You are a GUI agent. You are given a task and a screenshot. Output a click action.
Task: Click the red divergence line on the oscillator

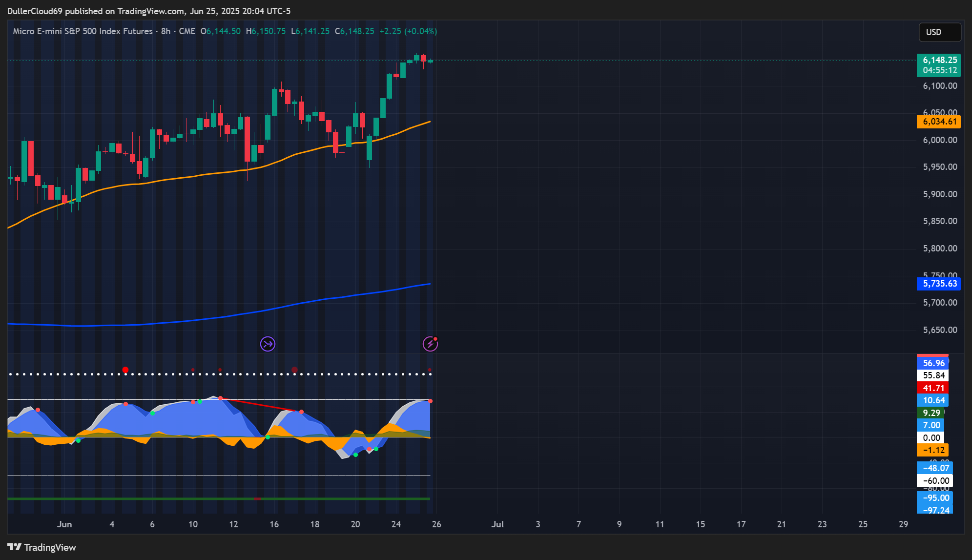(261, 405)
